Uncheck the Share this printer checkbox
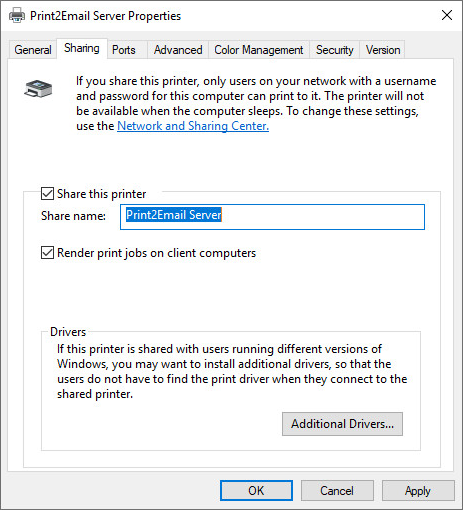The height and width of the screenshot is (510, 463). (47, 194)
